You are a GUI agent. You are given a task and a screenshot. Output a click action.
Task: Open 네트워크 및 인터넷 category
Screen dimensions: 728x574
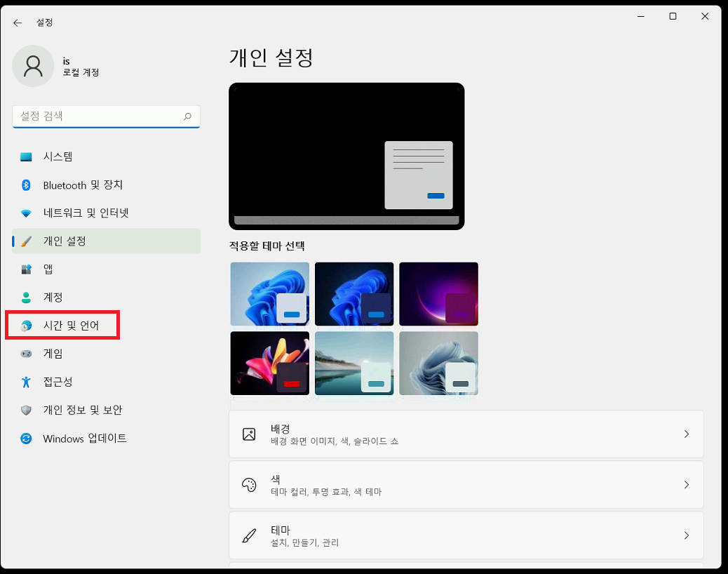pyautogui.click(x=107, y=213)
